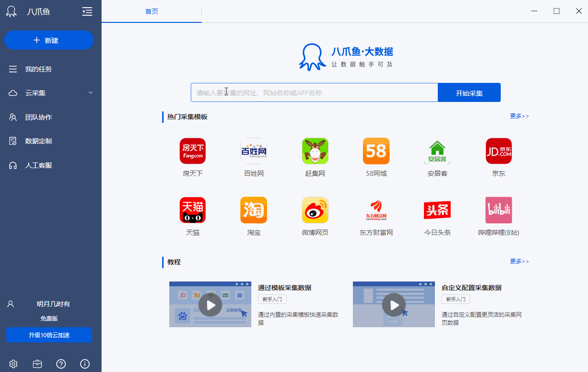588x372 pixels.
Task: Select the 东方财富网 template icon
Action: [x=376, y=210]
